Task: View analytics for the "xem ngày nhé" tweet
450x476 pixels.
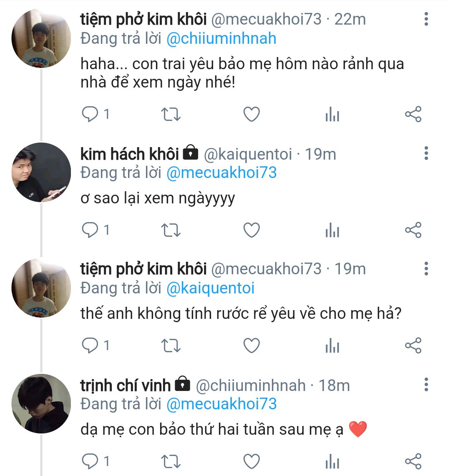Action: pos(332,114)
